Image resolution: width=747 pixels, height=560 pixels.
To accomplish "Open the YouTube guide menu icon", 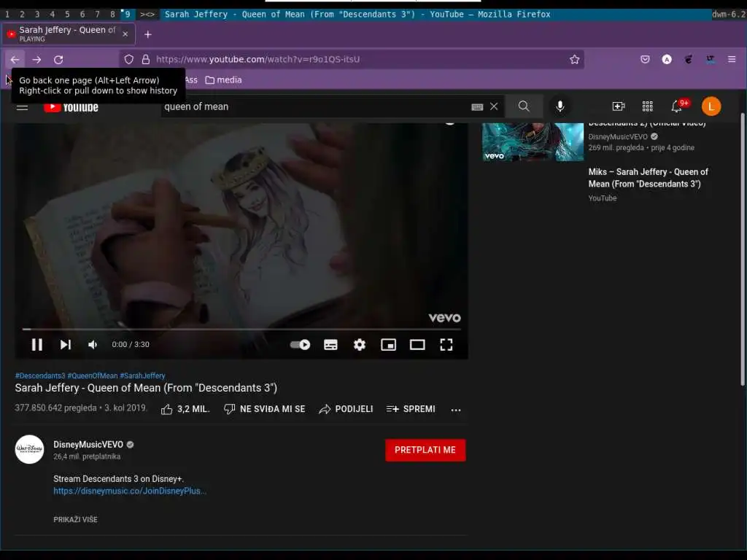I will [x=23, y=106].
